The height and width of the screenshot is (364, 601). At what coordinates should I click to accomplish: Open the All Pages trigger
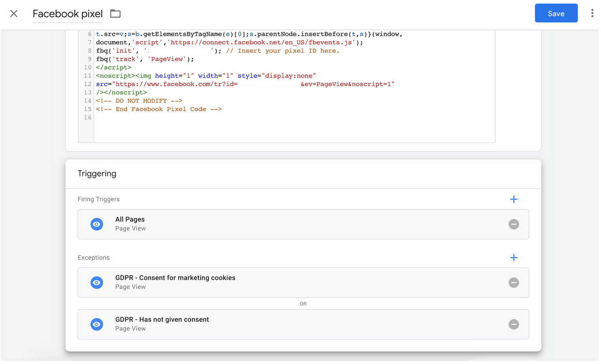[275, 224]
